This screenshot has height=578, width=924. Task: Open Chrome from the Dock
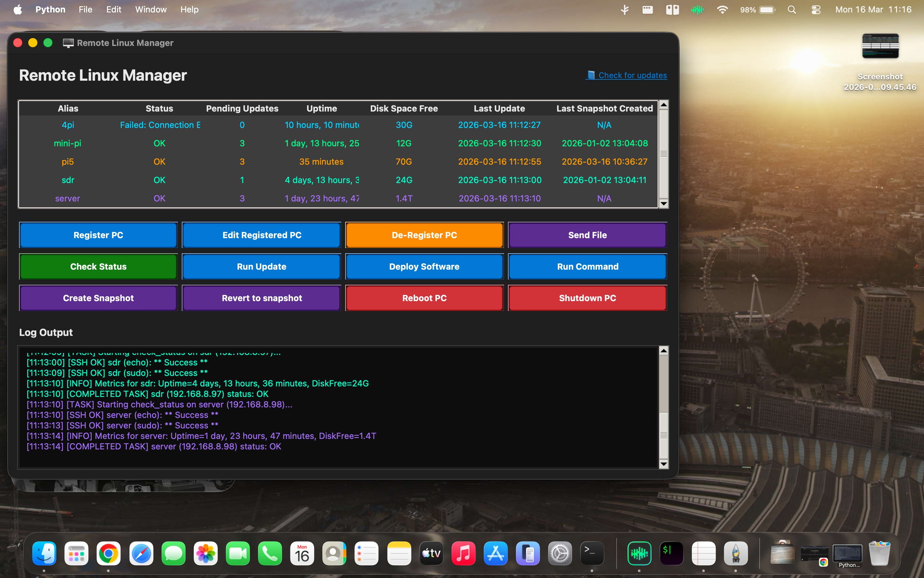pyautogui.click(x=108, y=553)
